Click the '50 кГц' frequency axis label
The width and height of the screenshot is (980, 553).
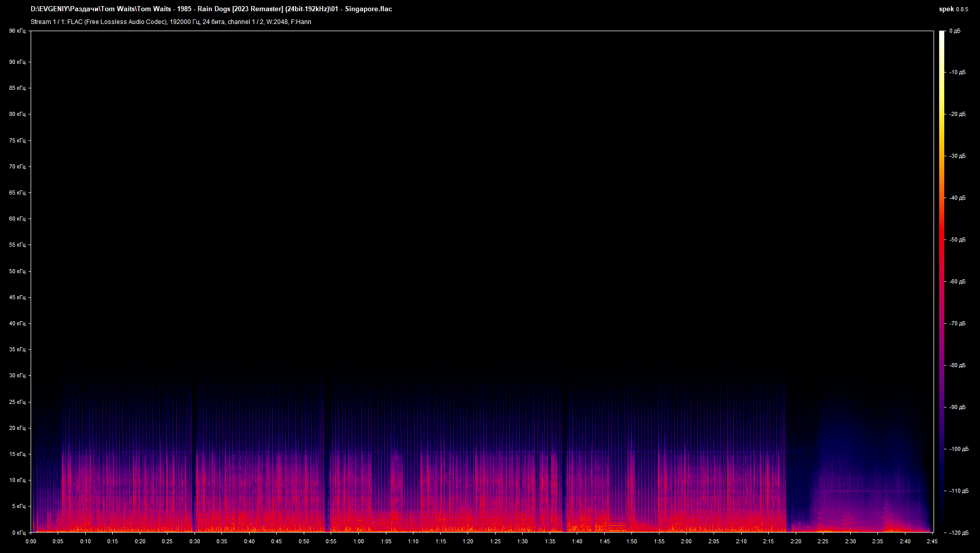(x=17, y=272)
